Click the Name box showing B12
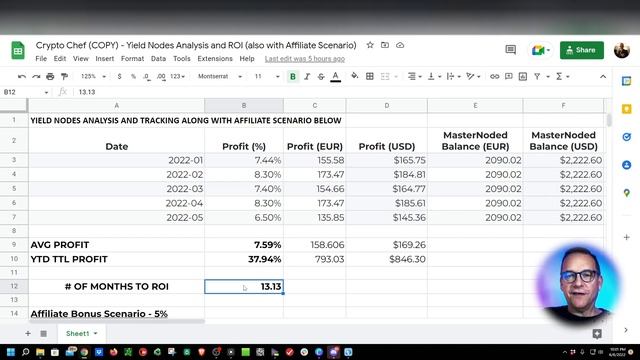The image size is (640, 360). [25, 92]
